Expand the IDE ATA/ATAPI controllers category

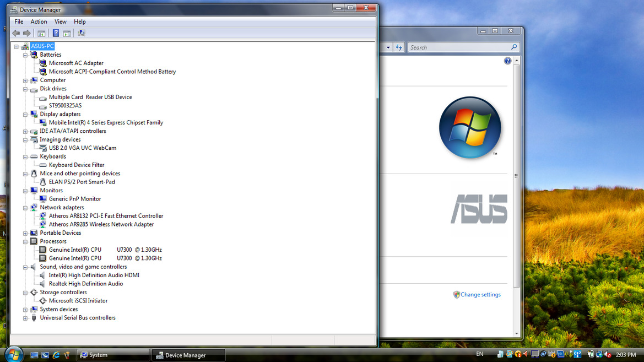coord(25,132)
